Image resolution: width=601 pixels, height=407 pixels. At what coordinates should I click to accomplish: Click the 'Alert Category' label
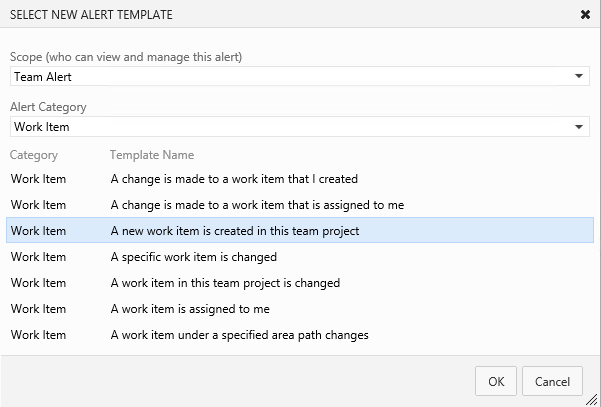point(48,107)
